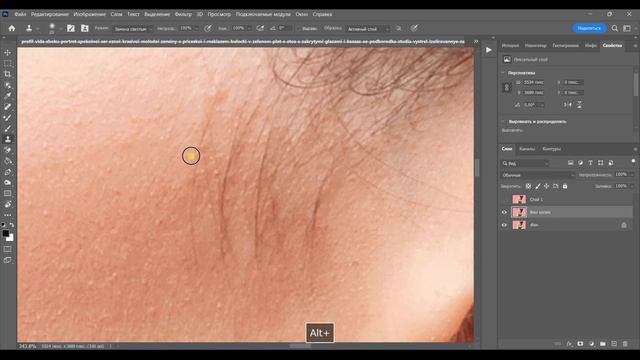This screenshot has width=640, height=360.
Task: Go to the Home screen icon
Action: click(x=12, y=28)
